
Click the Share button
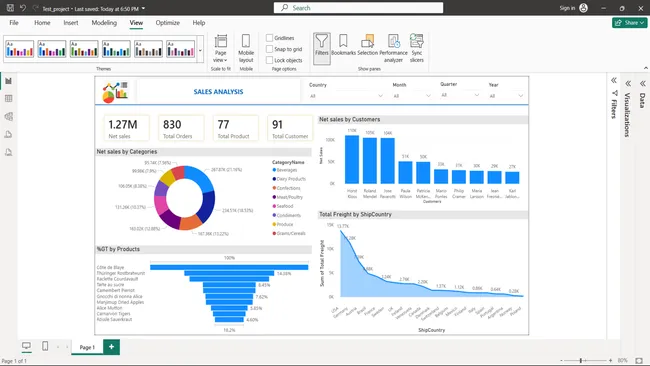(x=629, y=23)
